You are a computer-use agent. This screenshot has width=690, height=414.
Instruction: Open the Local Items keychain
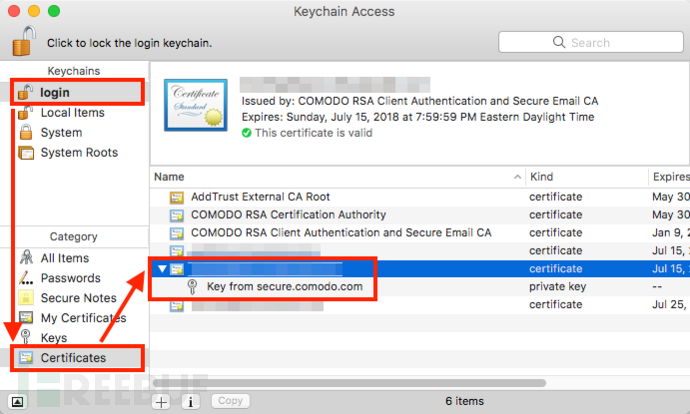pyautogui.click(x=73, y=113)
